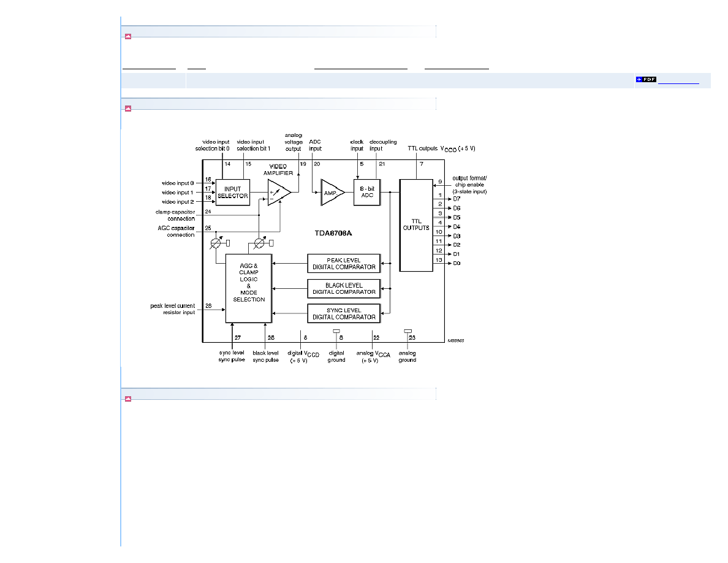The height and width of the screenshot is (563, 728).
Task: Click the PDF download icon
Action: (646, 80)
